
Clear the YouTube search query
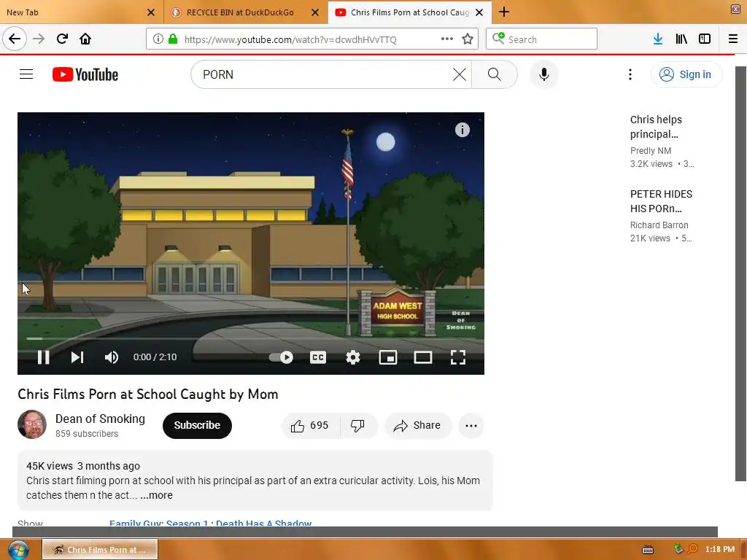point(460,74)
